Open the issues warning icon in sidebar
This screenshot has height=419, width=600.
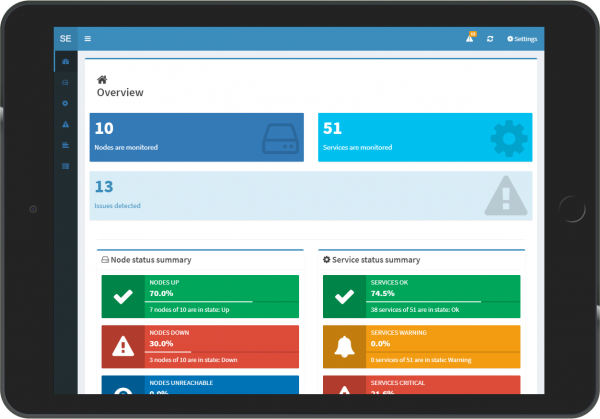click(65, 124)
